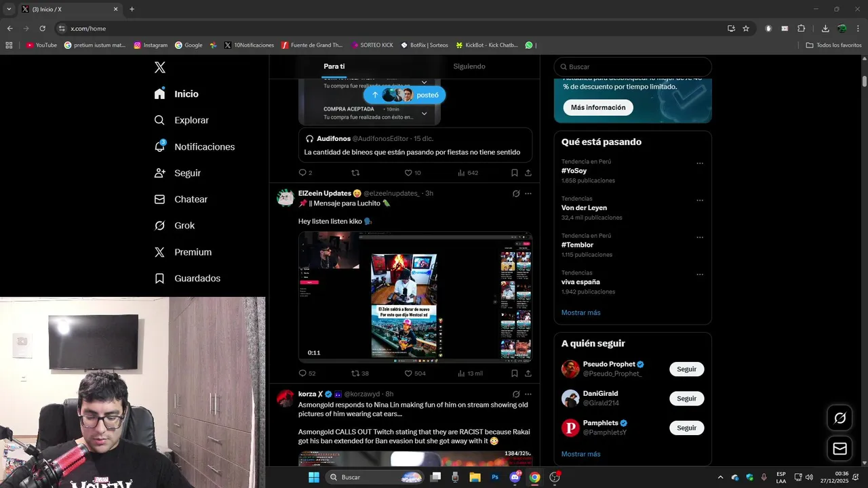Open Guardados bookmarks section

(187, 279)
